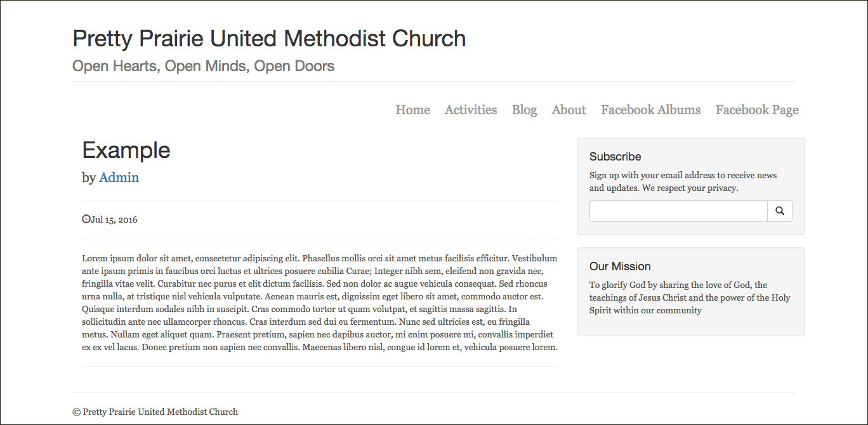Click the church name site title

pos(269,39)
